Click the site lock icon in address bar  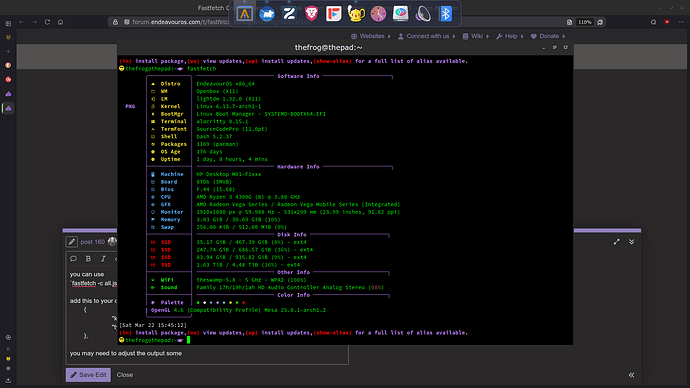115,22
